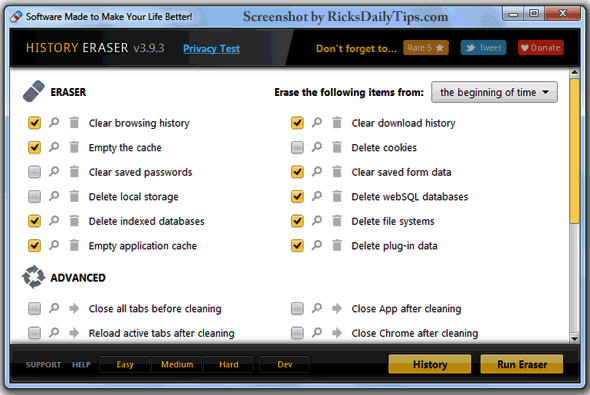Screen dimensions: 590x395
Task: Enable Close App after cleaning checkbox
Action: pos(297,308)
